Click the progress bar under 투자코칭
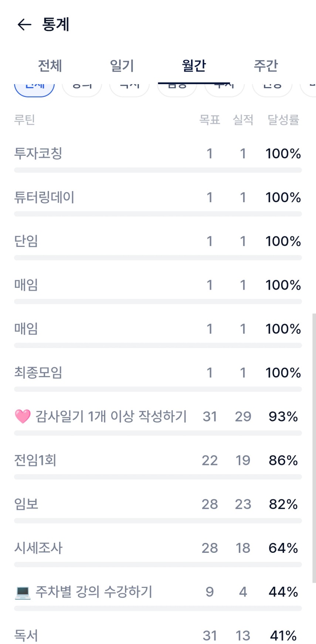 [x=158, y=170]
